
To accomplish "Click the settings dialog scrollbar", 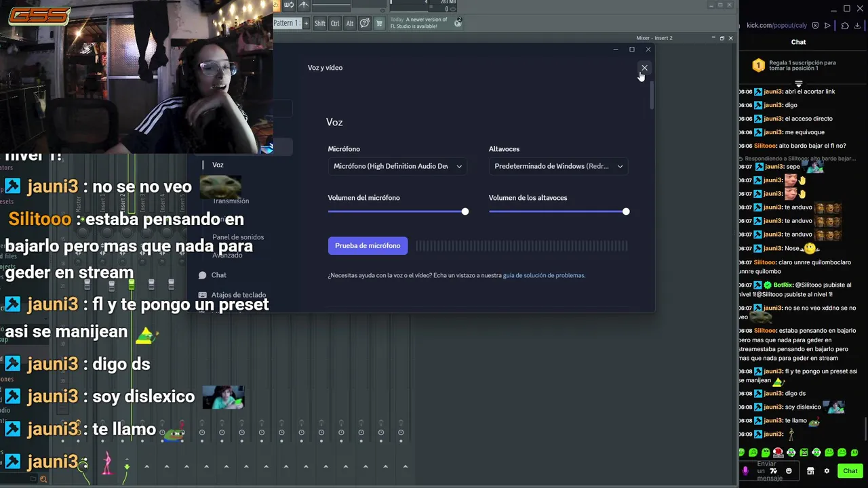I will pos(652,95).
